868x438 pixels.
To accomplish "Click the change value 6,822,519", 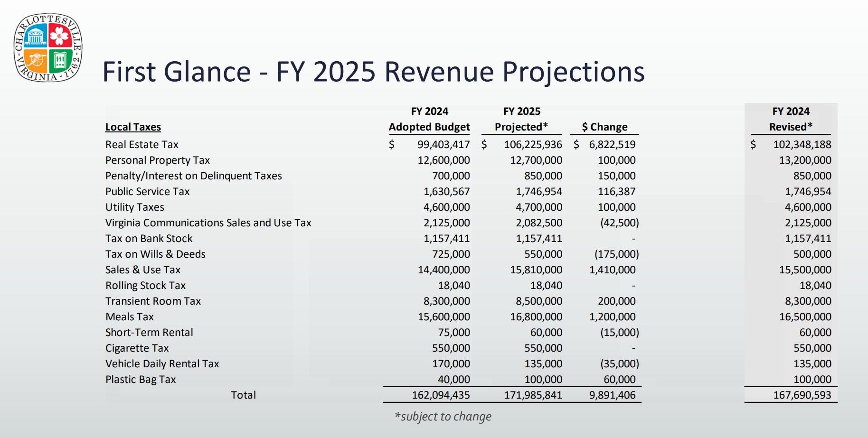I will tap(612, 144).
